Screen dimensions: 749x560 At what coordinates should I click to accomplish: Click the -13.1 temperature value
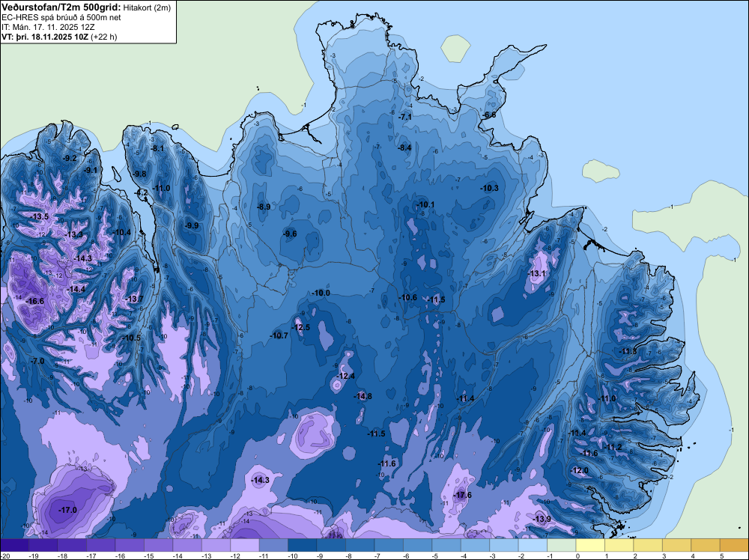(x=537, y=273)
